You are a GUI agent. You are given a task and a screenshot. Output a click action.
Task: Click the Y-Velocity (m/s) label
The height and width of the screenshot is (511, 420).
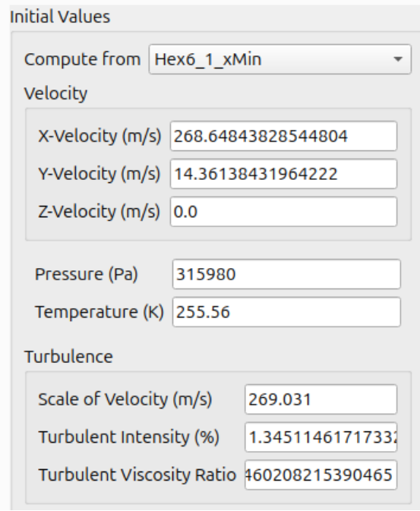(99, 174)
